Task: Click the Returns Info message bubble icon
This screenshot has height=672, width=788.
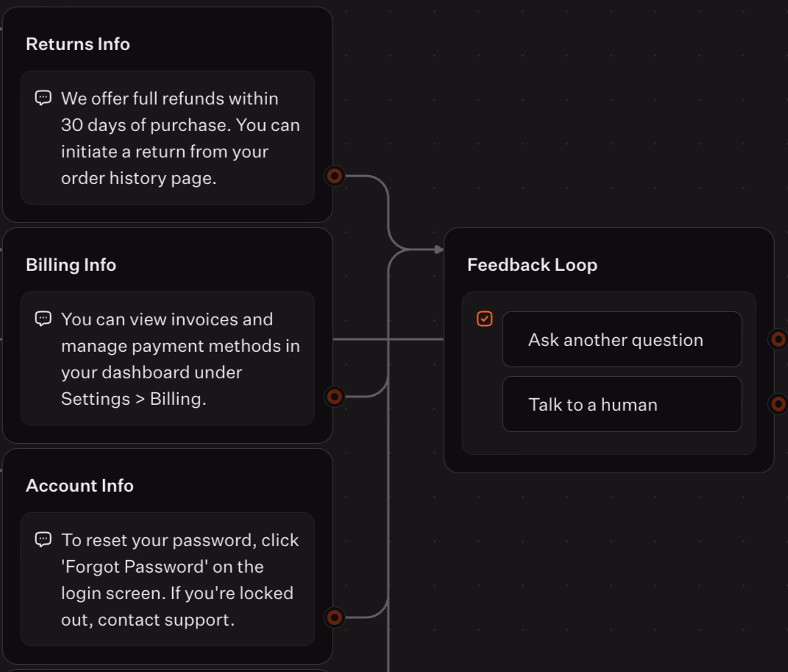Action: 43,98
